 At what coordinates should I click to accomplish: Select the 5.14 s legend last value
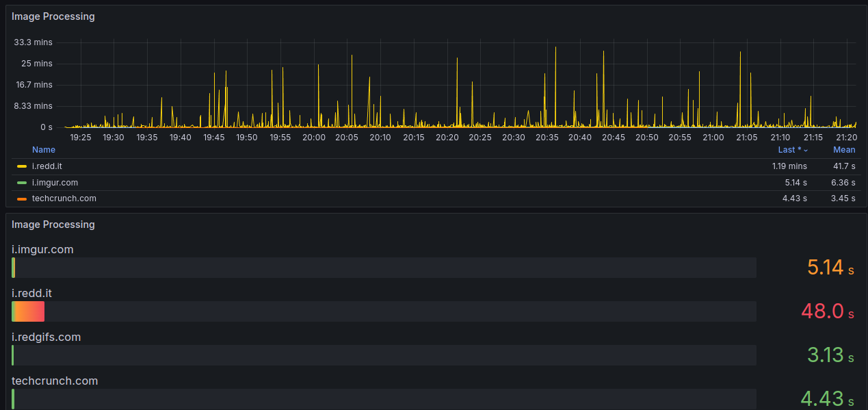click(795, 183)
